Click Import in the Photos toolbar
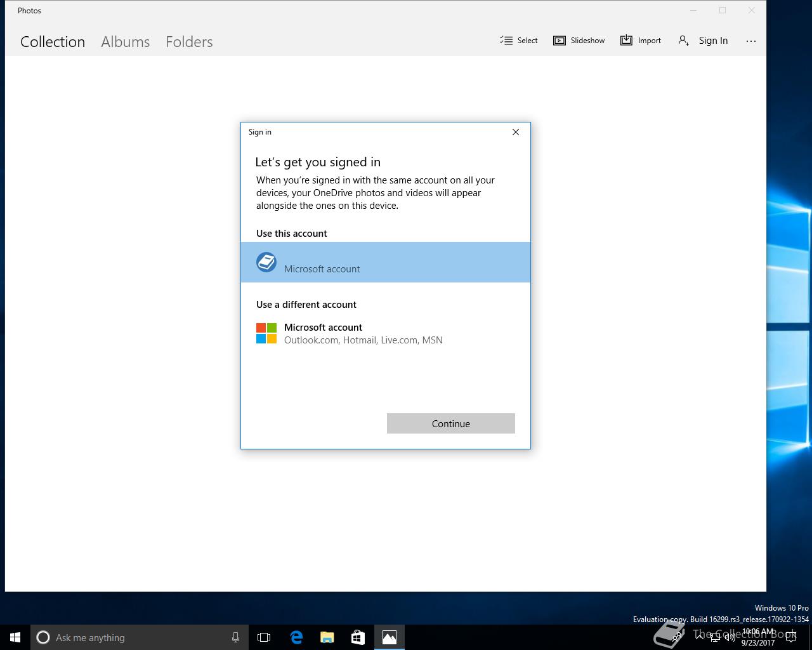The width and height of the screenshot is (812, 650). pyautogui.click(x=641, y=41)
